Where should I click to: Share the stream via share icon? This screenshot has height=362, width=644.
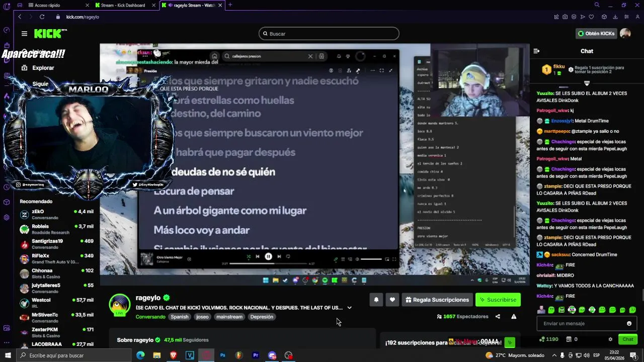coord(498,317)
